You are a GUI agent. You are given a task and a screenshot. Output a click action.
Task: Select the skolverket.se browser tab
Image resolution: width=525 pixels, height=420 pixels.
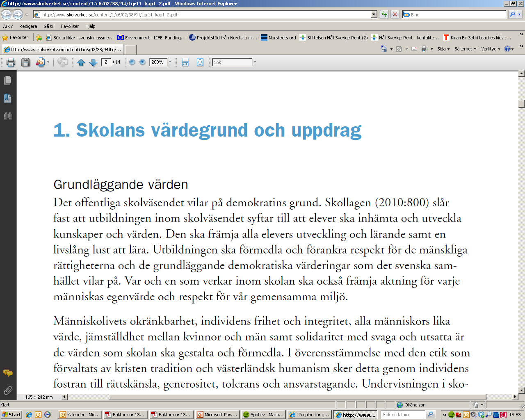62,49
